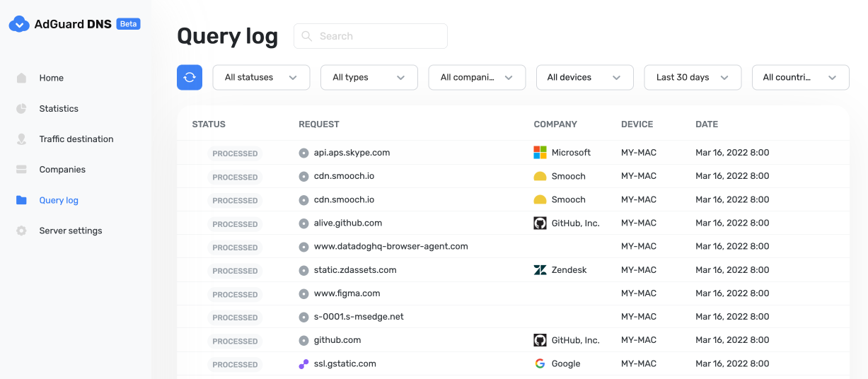The image size is (868, 379).
Task: Click the DEVICE column header
Action: tap(637, 124)
